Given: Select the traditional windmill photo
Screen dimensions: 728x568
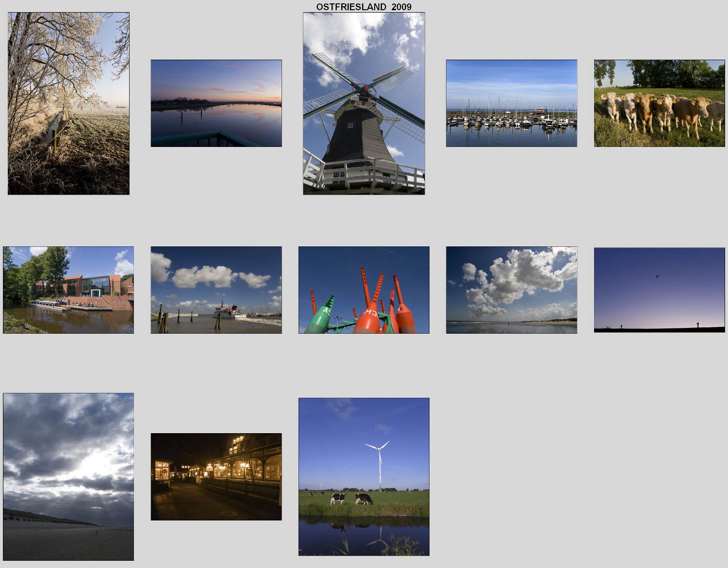Looking at the screenshot, I should 364,103.
